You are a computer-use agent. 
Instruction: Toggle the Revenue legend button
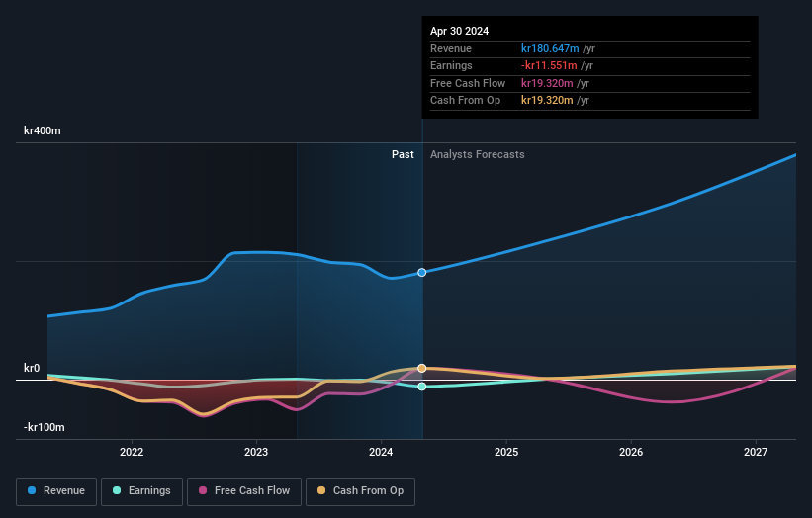(56, 491)
